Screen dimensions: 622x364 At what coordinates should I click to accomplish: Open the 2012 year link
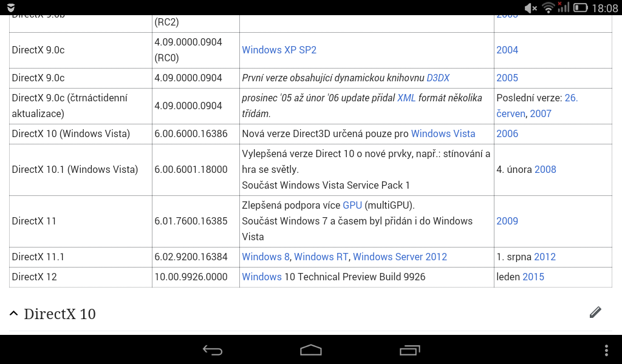545,257
